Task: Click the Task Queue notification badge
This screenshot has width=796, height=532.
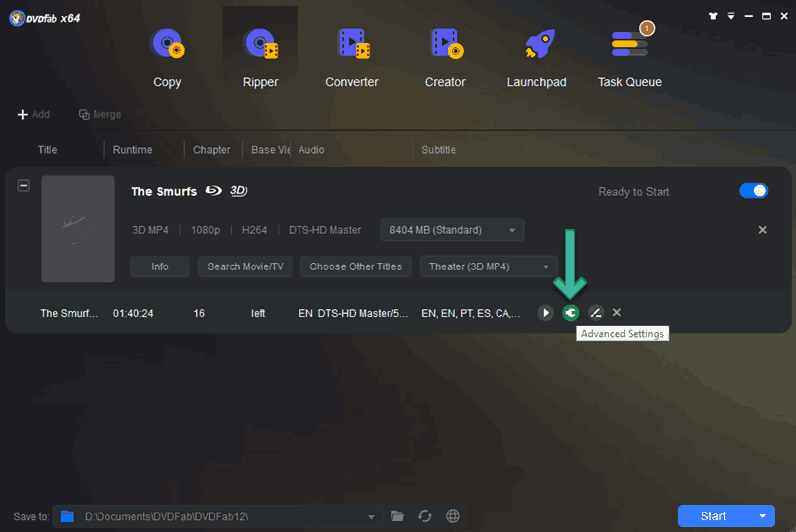Action: click(646, 28)
